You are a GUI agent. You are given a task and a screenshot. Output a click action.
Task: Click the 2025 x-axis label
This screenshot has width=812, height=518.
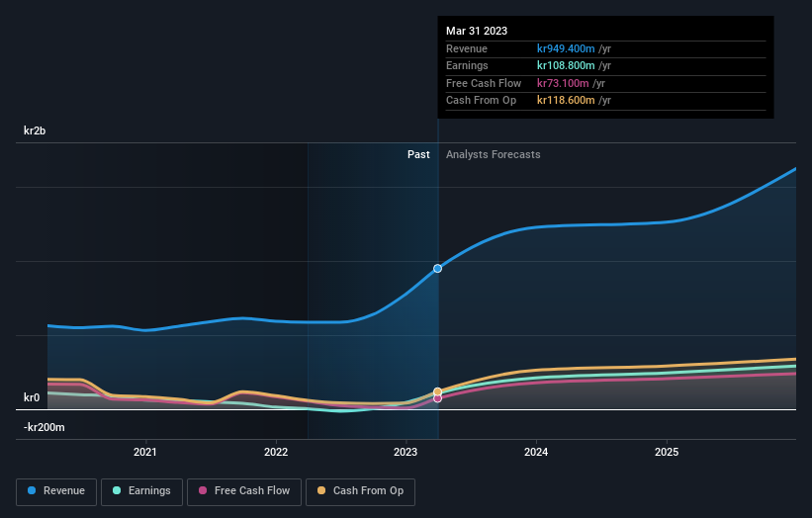[x=667, y=452]
